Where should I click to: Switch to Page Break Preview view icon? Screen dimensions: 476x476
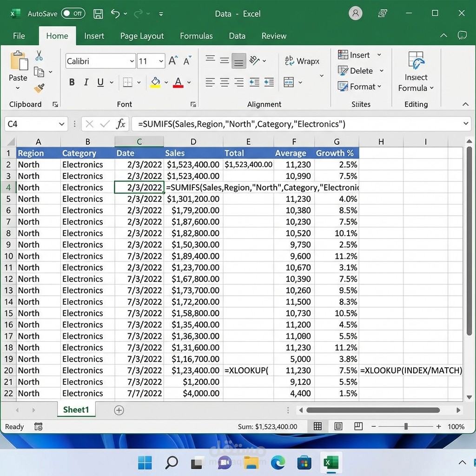(358, 426)
